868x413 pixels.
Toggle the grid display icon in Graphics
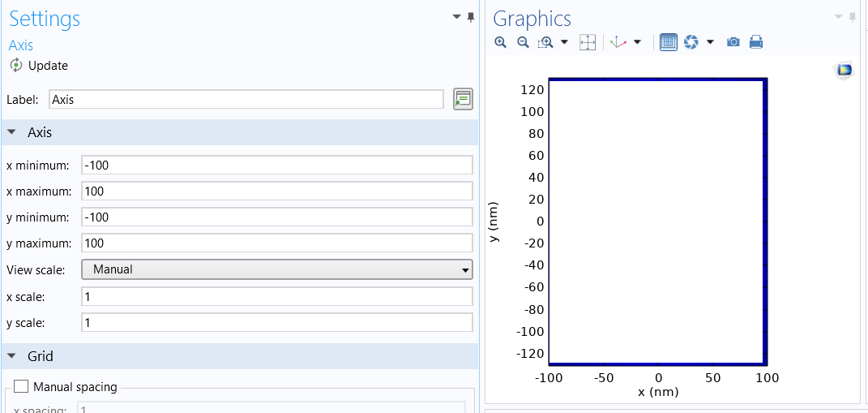[x=669, y=42]
